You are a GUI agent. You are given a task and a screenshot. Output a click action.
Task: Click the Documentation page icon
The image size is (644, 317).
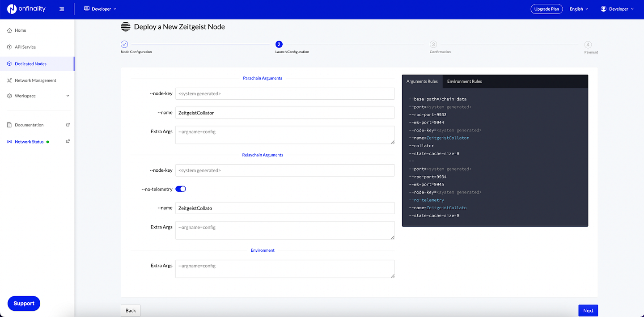tap(10, 125)
